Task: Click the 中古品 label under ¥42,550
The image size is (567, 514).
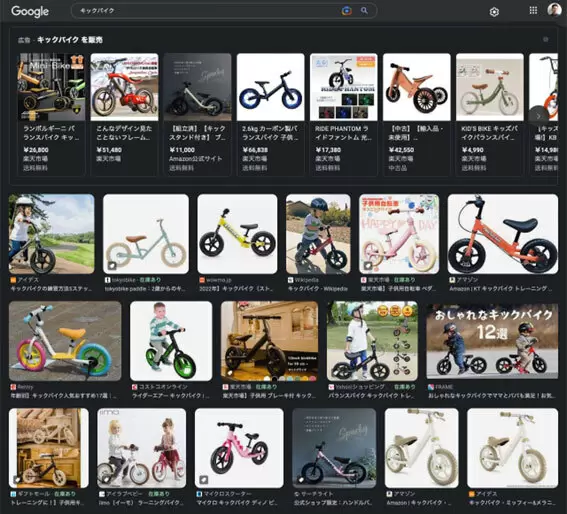Action: click(x=398, y=168)
